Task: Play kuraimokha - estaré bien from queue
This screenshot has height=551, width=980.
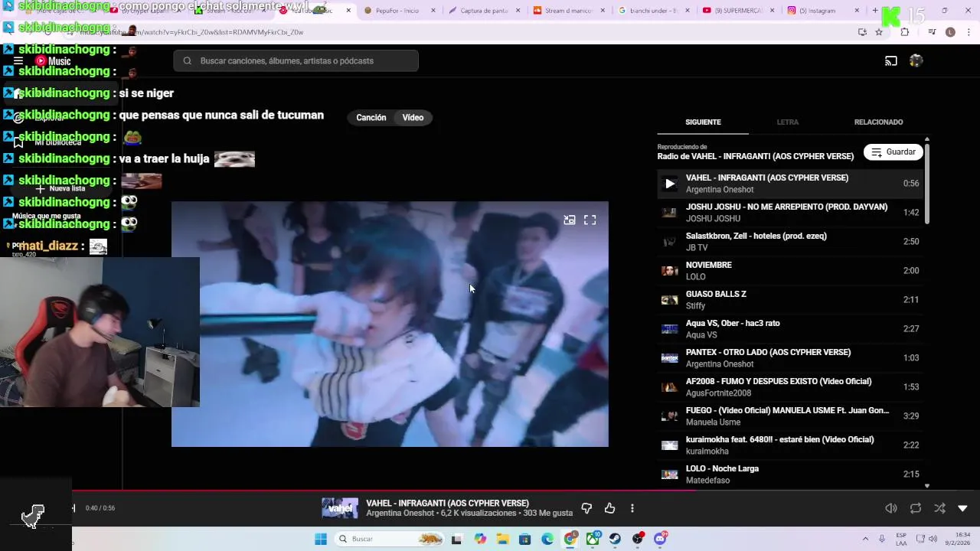Action: click(789, 445)
